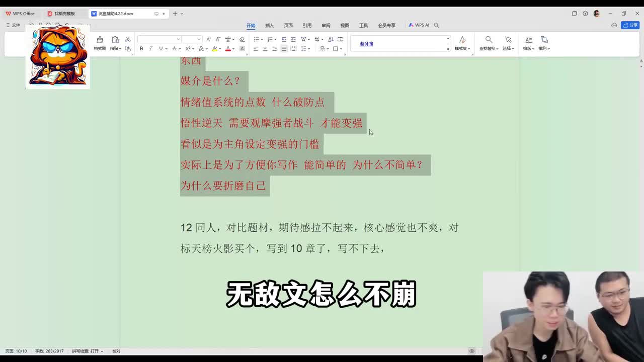This screenshot has width=644, height=362.
Task: Align text right
Action: (x=274, y=49)
